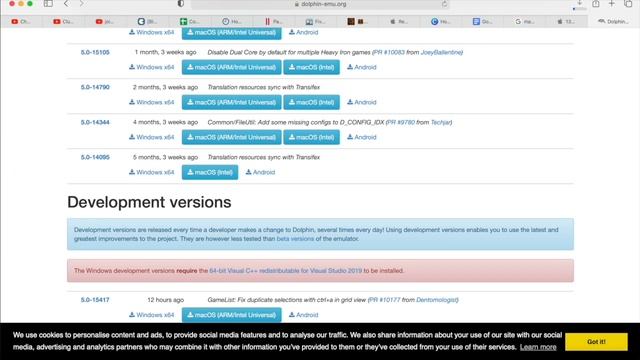
Task: Open development version 5.0-15417 link
Action: (95, 300)
